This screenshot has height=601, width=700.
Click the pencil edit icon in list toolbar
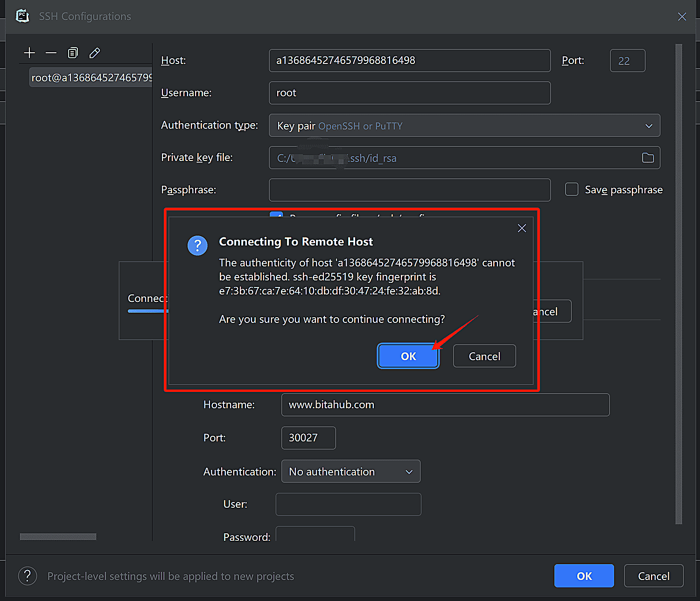click(95, 53)
